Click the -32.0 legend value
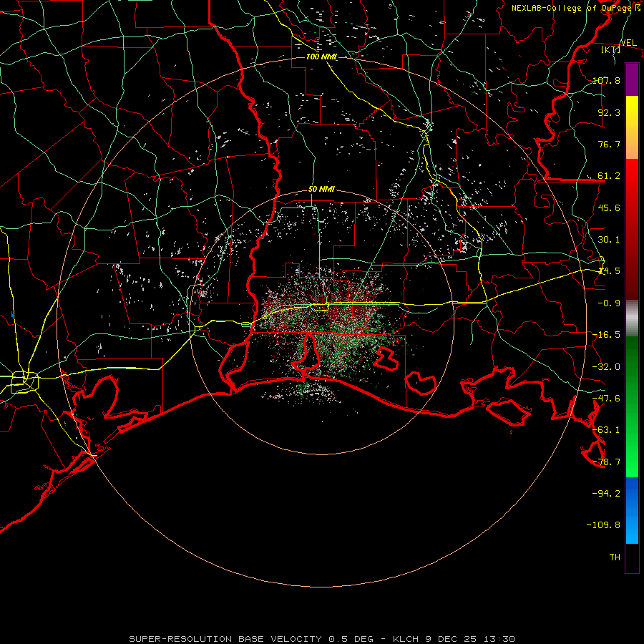 [606, 367]
